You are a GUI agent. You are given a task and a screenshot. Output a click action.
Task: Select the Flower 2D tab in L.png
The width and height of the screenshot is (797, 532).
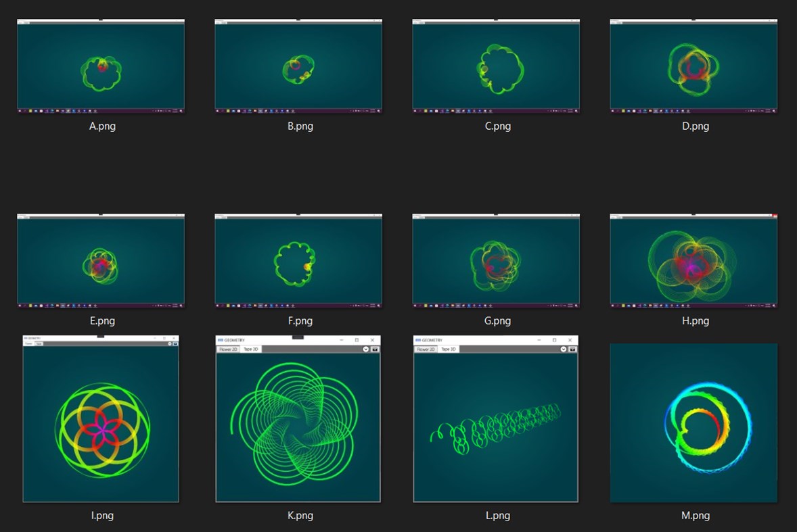point(426,349)
